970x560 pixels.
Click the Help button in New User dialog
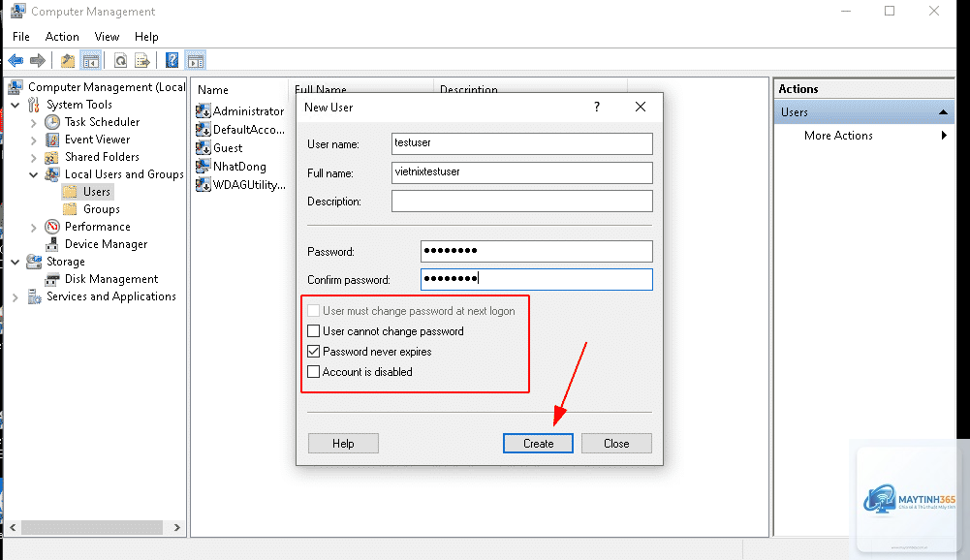(x=343, y=443)
